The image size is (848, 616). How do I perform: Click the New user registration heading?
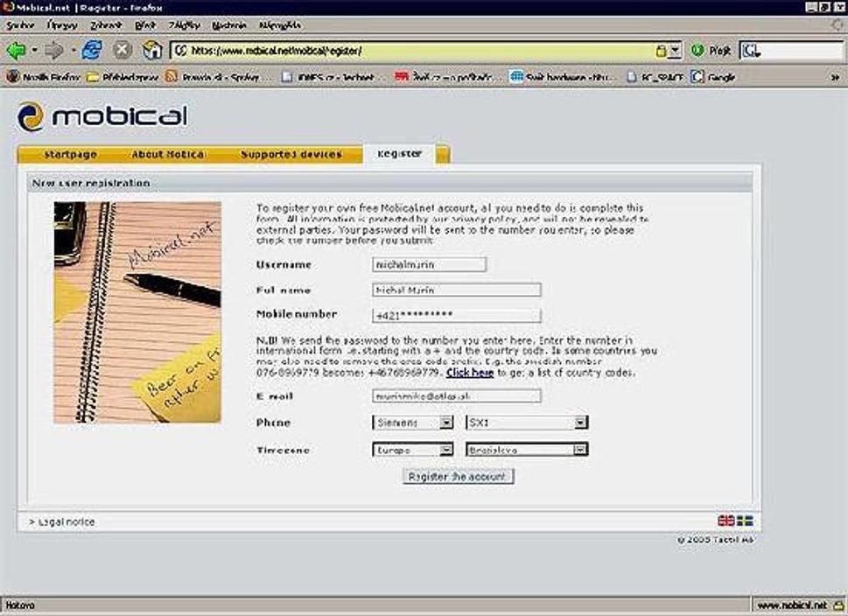point(91,183)
